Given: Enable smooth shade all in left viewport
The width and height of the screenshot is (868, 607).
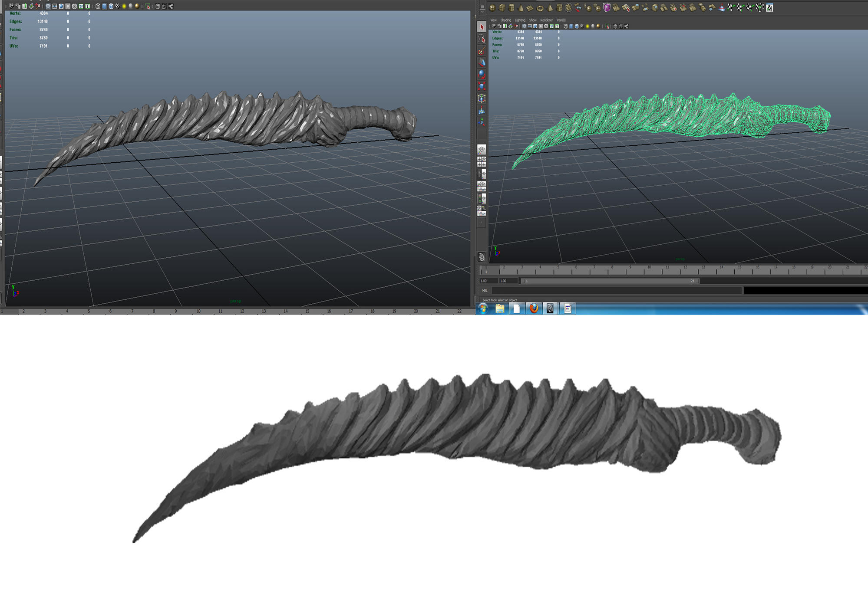Looking at the screenshot, I should (104, 6).
